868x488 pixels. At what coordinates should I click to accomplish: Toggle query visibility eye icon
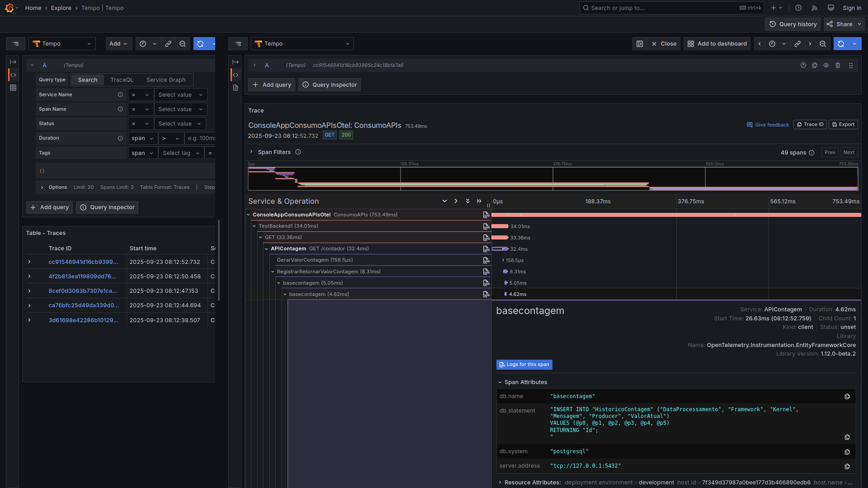[x=826, y=66]
